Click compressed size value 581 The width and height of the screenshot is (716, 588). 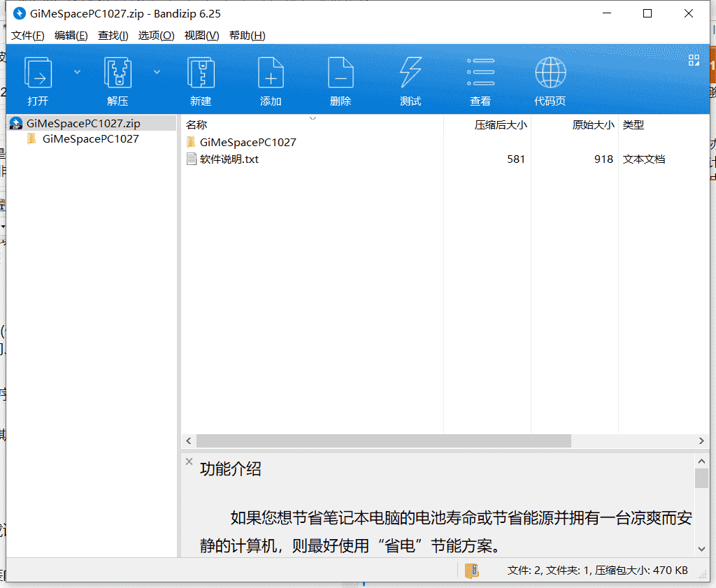point(516,159)
